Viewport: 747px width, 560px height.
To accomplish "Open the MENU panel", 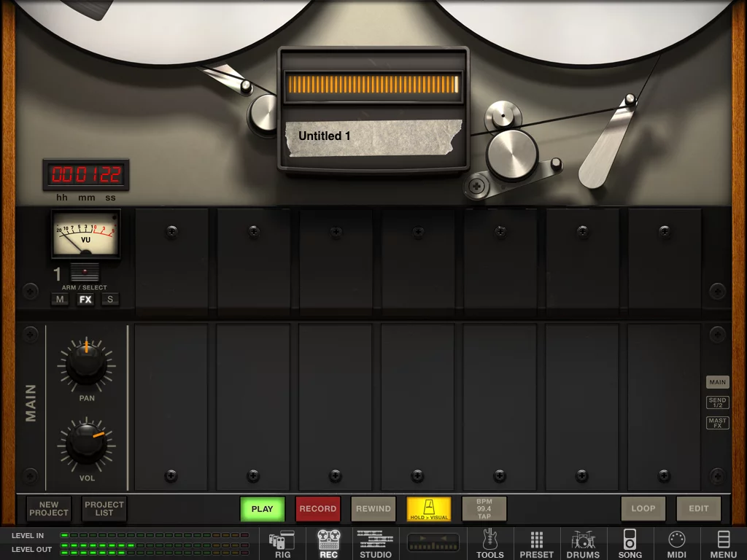I will [x=723, y=543].
